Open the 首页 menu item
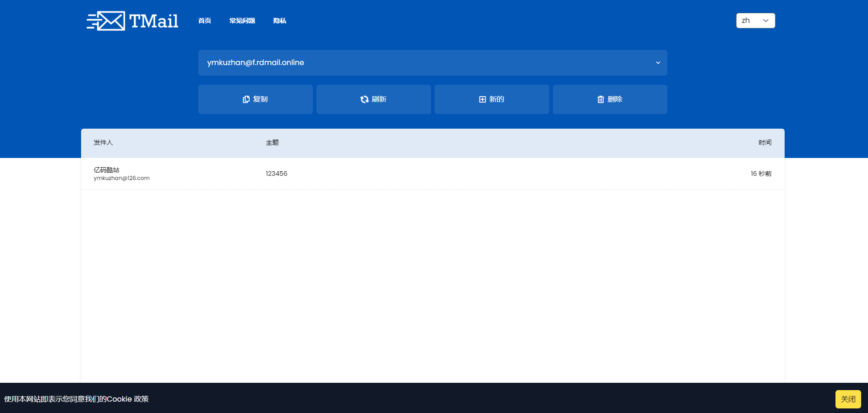This screenshot has height=413, width=868. click(x=204, y=21)
